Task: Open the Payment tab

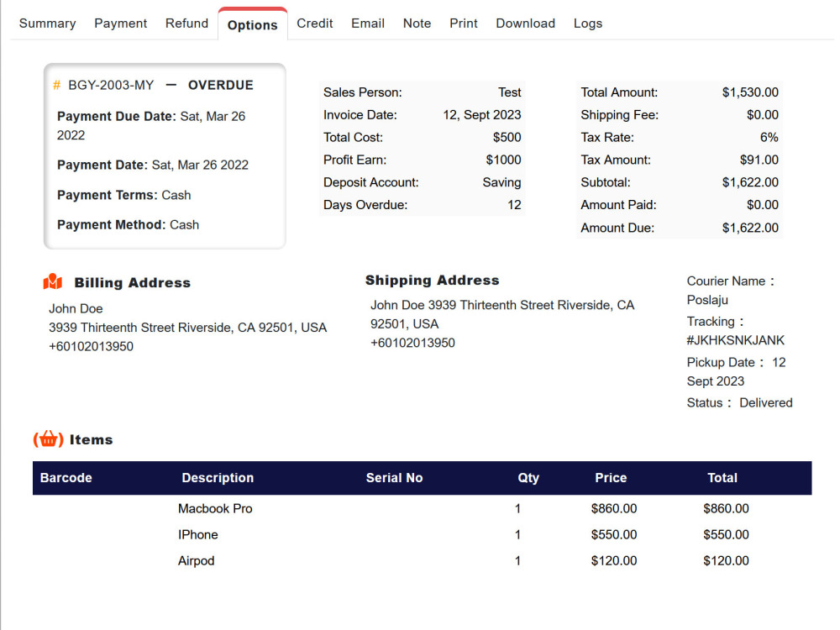Action: coord(120,24)
